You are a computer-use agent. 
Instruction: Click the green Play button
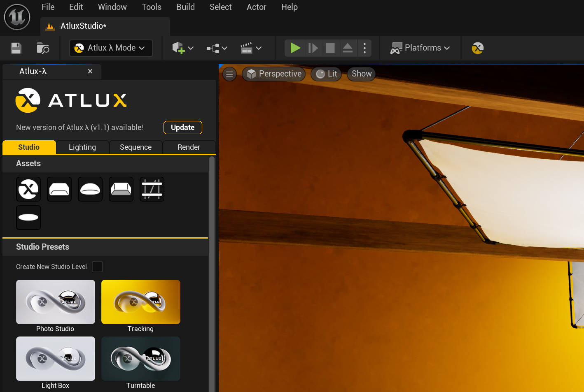pos(295,48)
